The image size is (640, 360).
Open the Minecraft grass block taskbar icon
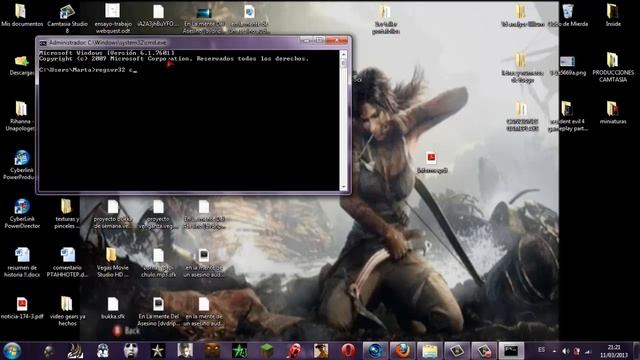pos(267,351)
